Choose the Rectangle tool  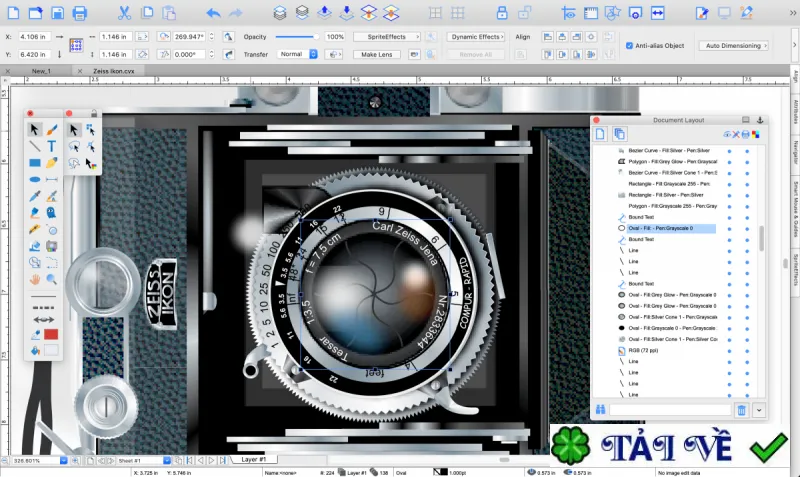(x=35, y=163)
